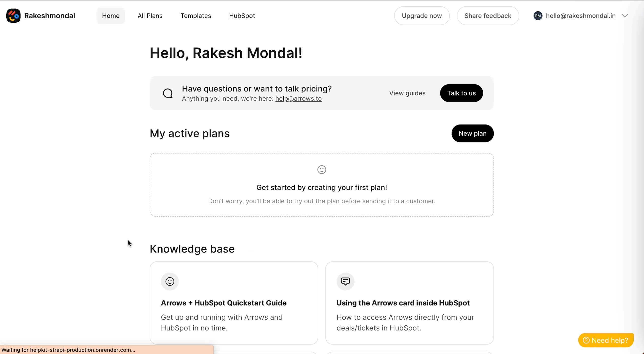Open the View guides link
Viewport: 644px width, 354px height.
coord(407,93)
